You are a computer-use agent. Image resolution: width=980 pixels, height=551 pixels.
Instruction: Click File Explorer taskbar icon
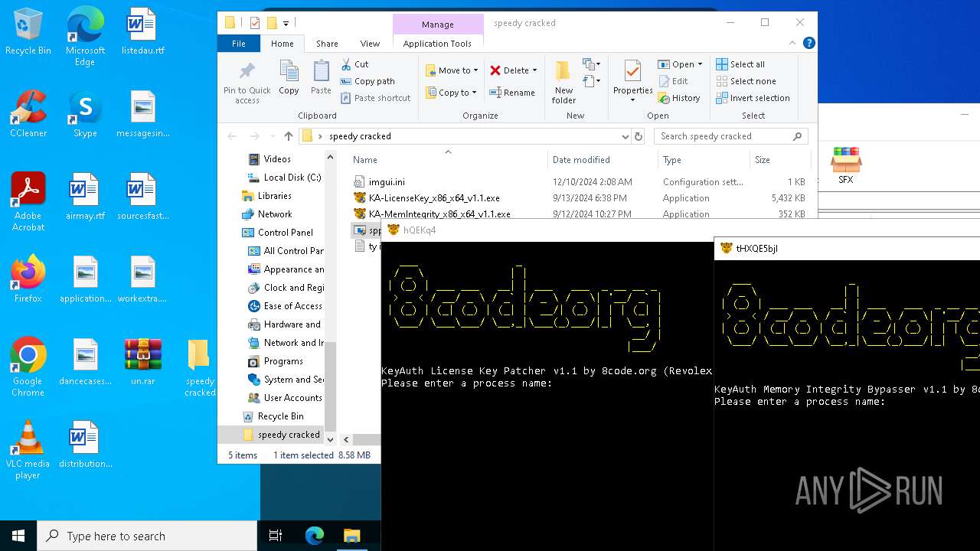pos(351,536)
